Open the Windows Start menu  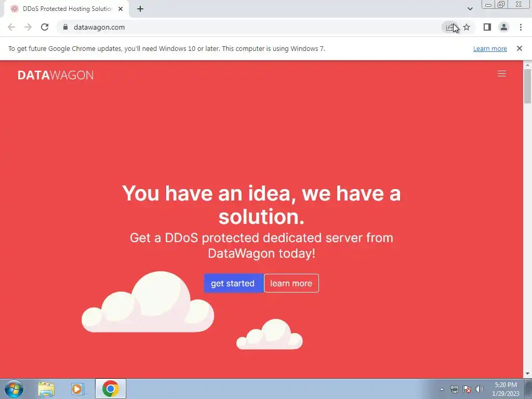click(14, 389)
